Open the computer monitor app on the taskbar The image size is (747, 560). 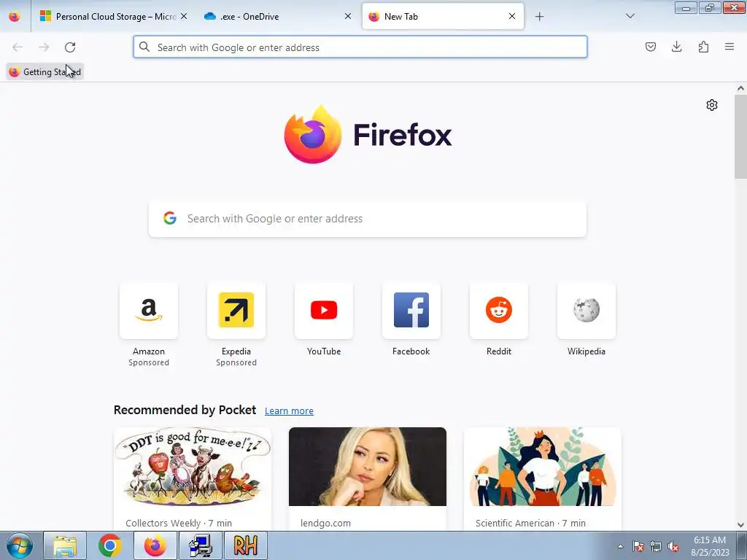coord(201,545)
